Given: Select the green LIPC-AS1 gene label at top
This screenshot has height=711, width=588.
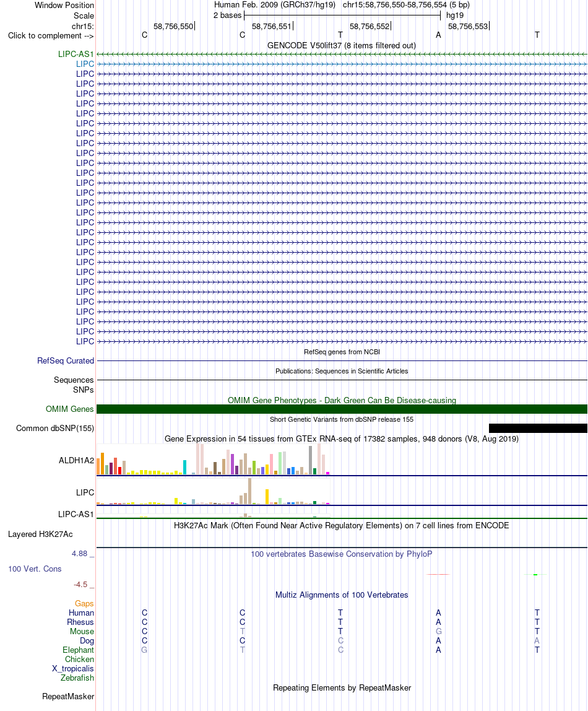Looking at the screenshot, I should 76,54.
